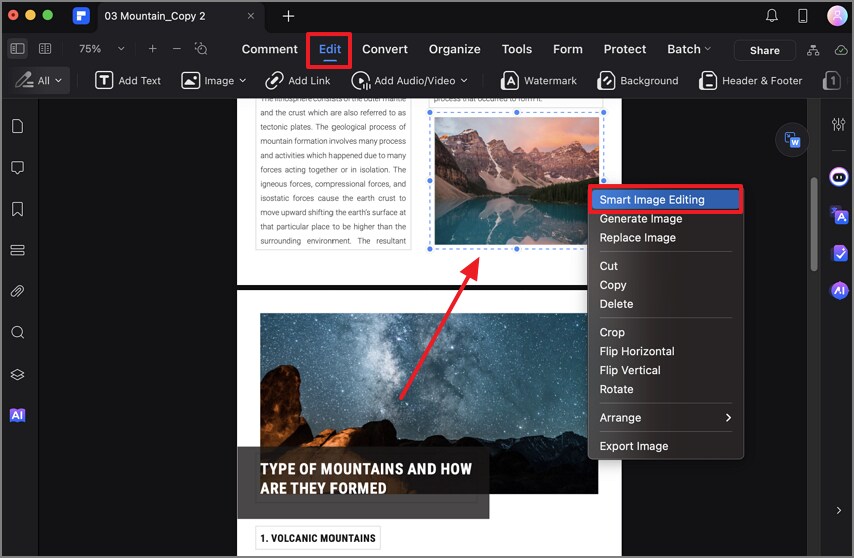
Task: Open the attachments paperclip panel
Action: click(x=17, y=291)
